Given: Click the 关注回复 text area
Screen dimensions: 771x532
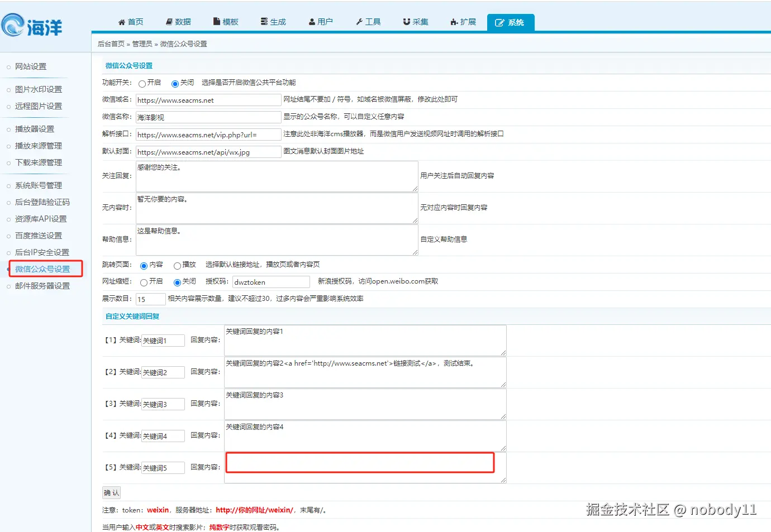Looking at the screenshot, I should point(277,176).
